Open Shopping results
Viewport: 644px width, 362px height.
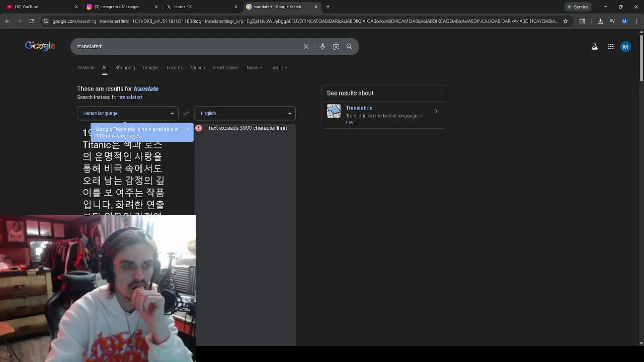click(125, 67)
